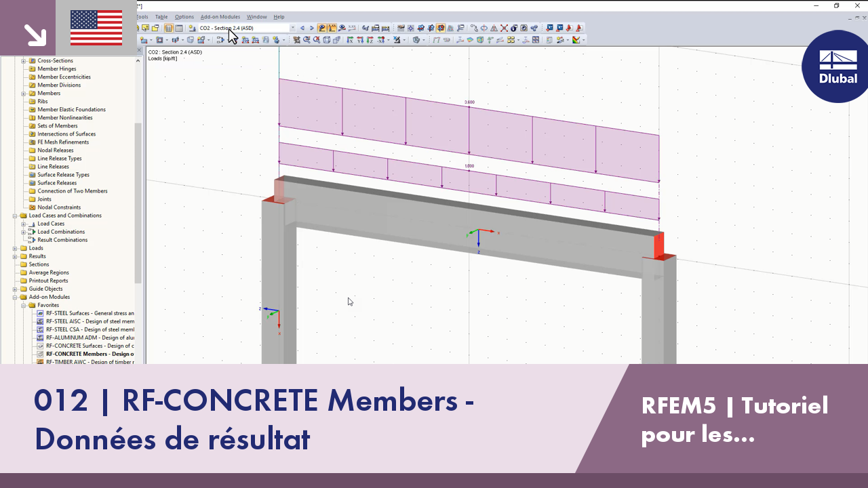This screenshot has height=488, width=868.
Task: Click the Cross-Sections folder icon
Action: coord(32,60)
